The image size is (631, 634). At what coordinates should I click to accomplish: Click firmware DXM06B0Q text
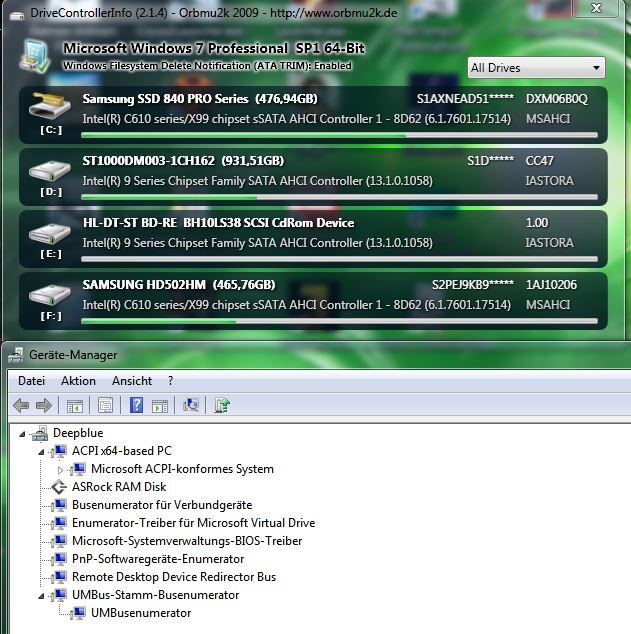557,99
